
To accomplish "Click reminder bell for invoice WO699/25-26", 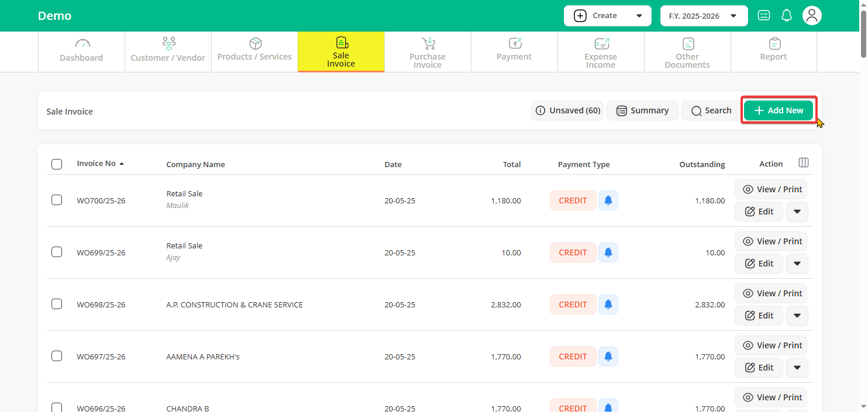I will point(608,252).
